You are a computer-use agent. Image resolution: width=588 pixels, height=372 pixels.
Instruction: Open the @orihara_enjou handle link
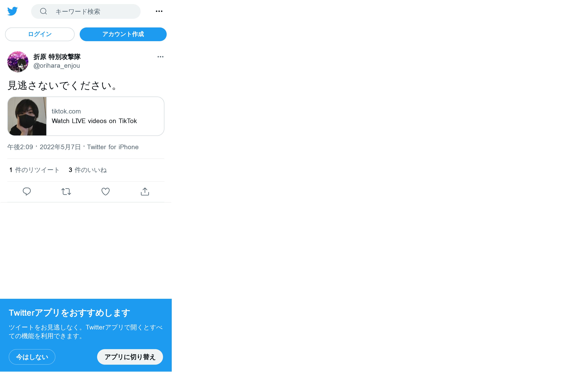pos(57,66)
